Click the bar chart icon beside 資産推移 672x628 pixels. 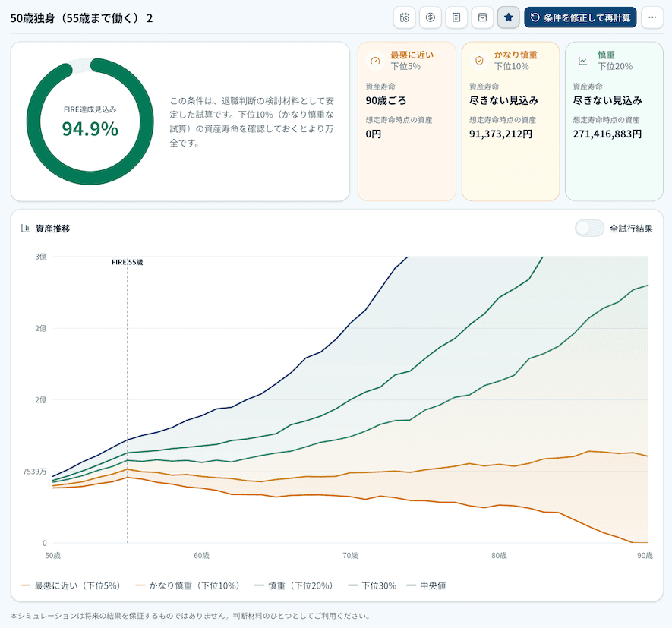pyautogui.click(x=25, y=229)
